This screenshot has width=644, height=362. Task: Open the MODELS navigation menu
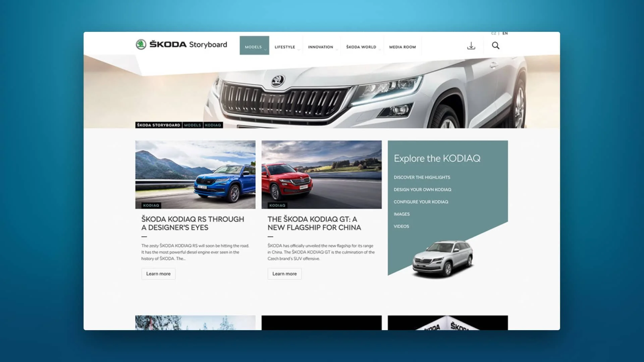[254, 45]
